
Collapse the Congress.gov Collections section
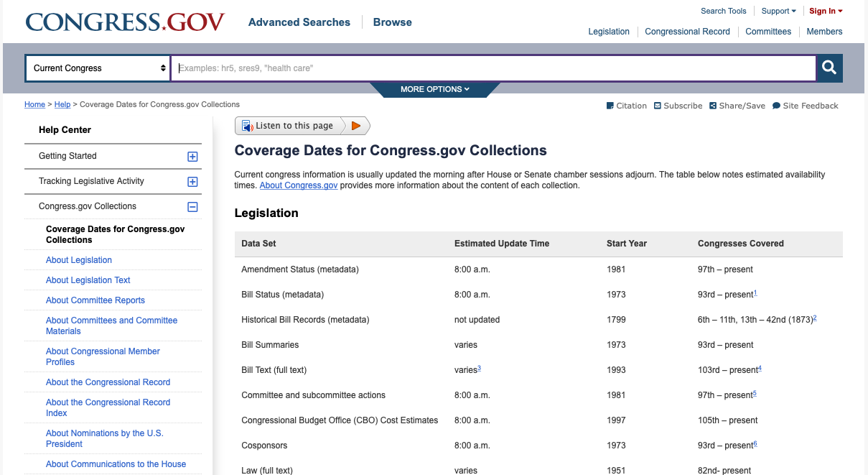tap(192, 207)
